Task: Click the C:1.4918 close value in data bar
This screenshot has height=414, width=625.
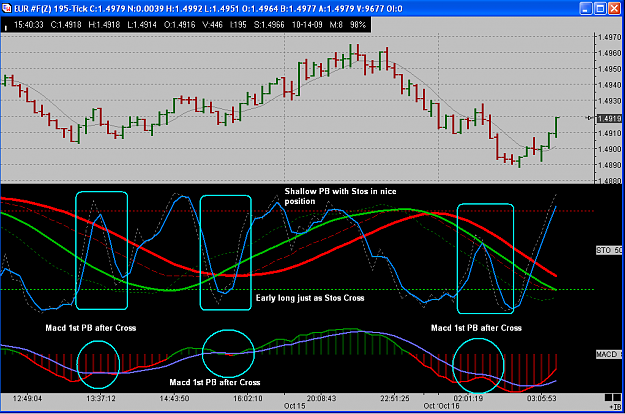Action: coord(66,25)
